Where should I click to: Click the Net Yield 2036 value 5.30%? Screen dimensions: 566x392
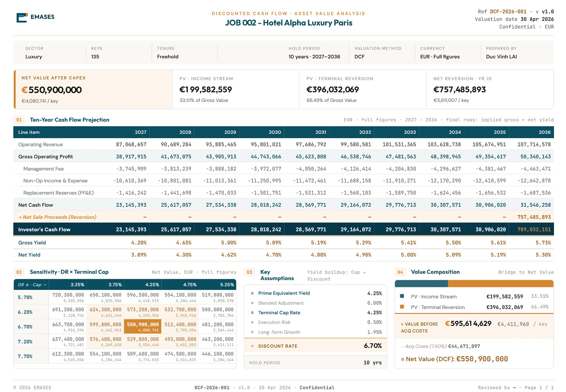(543, 255)
